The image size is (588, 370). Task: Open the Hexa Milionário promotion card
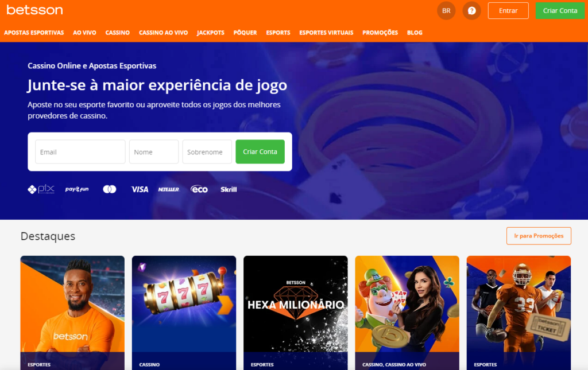pyautogui.click(x=296, y=313)
